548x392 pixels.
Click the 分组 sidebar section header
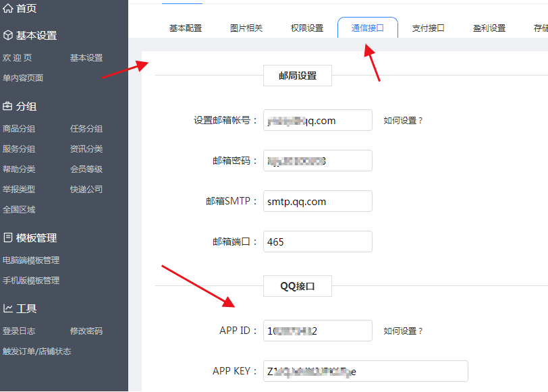[x=26, y=107]
